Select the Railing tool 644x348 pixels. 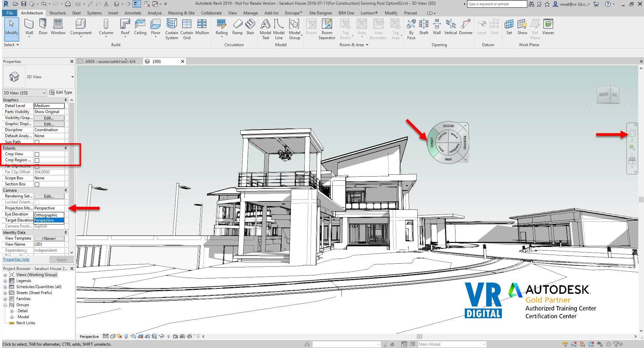(x=221, y=27)
